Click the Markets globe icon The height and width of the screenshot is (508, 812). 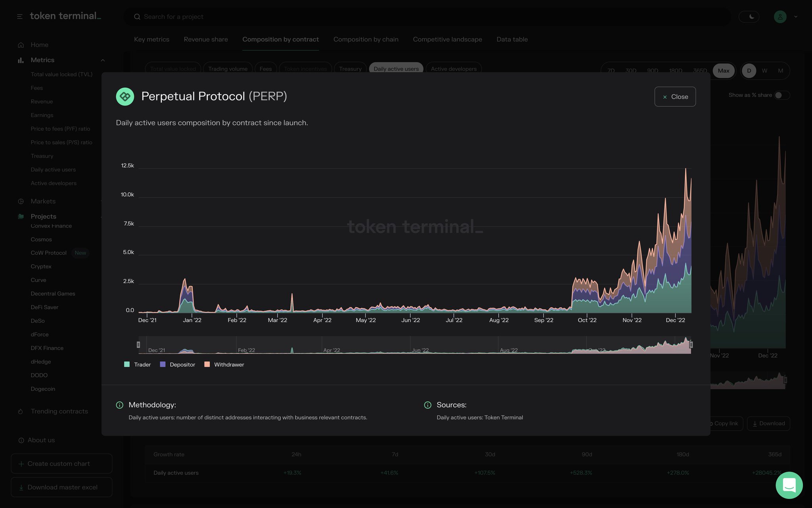tap(21, 201)
